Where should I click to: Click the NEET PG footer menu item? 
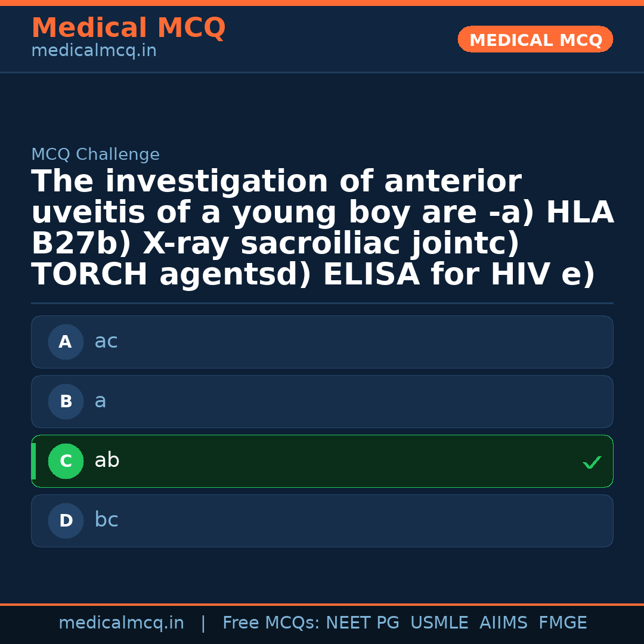point(362,623)
